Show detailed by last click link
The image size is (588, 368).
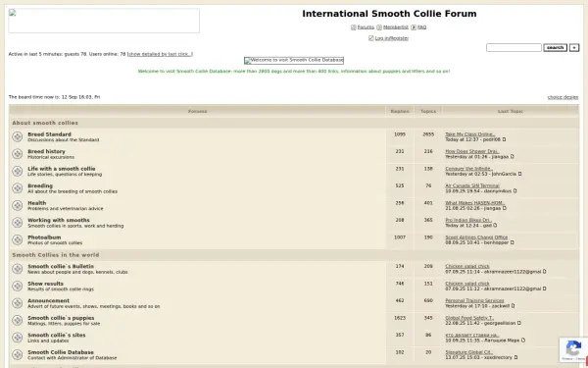click(x=161, y=54)
